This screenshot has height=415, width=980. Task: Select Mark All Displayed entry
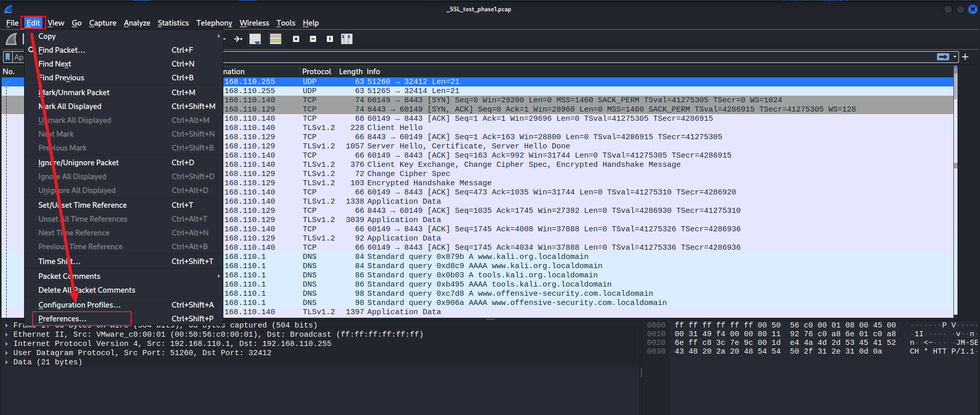point(123,106)
